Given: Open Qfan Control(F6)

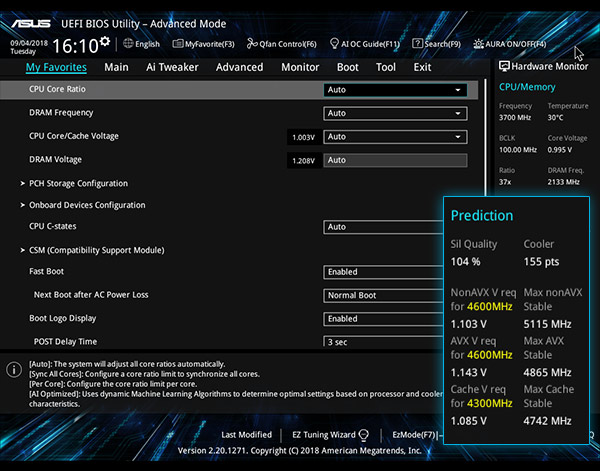Looking at the screenshot, I should point(281,44).
